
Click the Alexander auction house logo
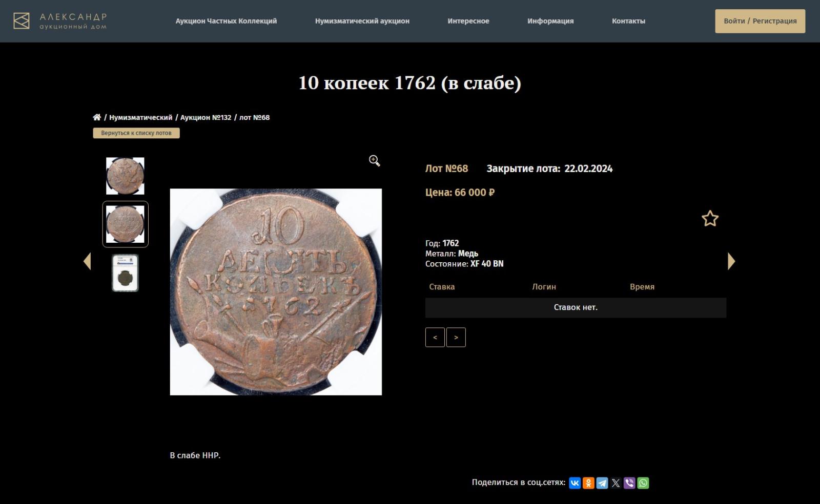click(x=60, y=21)
